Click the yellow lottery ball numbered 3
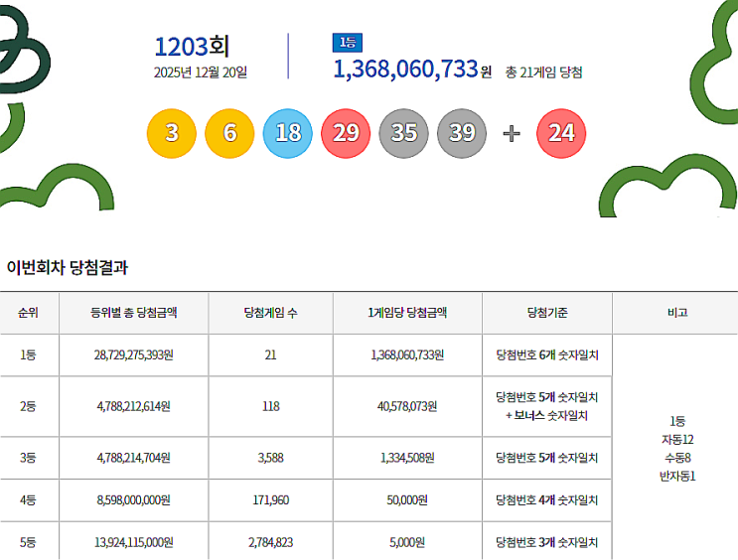Image resolution: width=738 pixels, height=560 pixels. 172,133
